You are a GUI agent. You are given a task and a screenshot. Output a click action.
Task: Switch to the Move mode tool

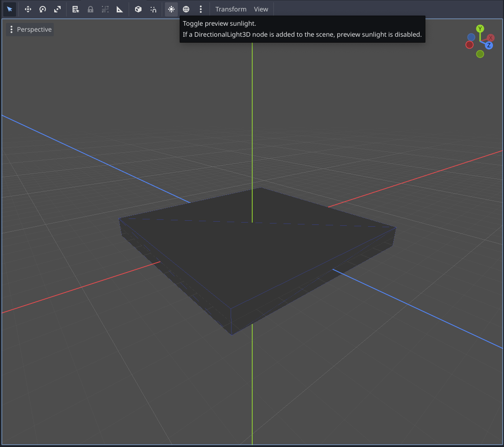point(28,9)
